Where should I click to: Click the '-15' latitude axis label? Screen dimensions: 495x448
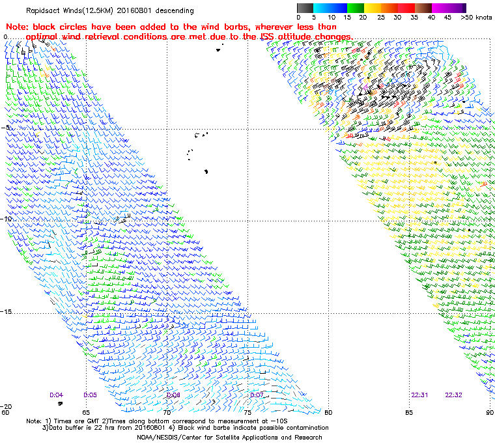(6, 312)
